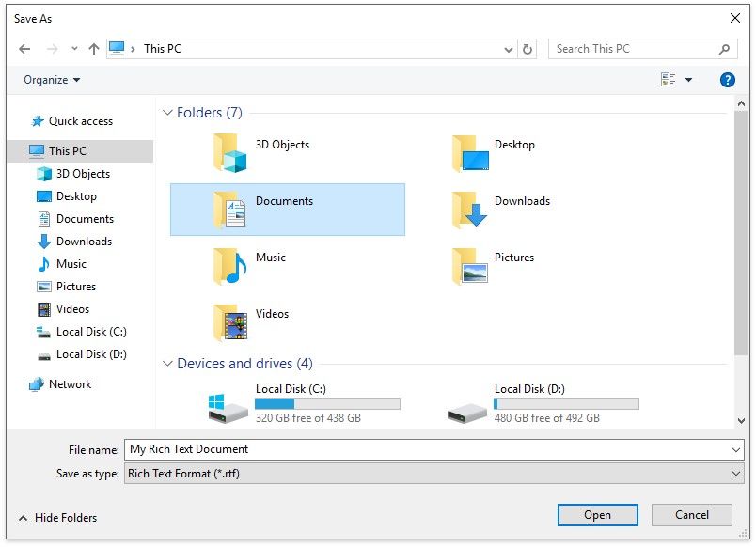Collapse the Folders (7) group
Screen dimensions: 756x547
pos(167,113)
